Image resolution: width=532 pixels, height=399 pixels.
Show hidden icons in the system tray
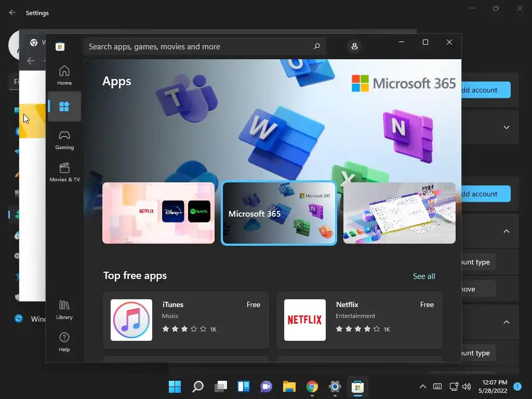click(423, 387)
